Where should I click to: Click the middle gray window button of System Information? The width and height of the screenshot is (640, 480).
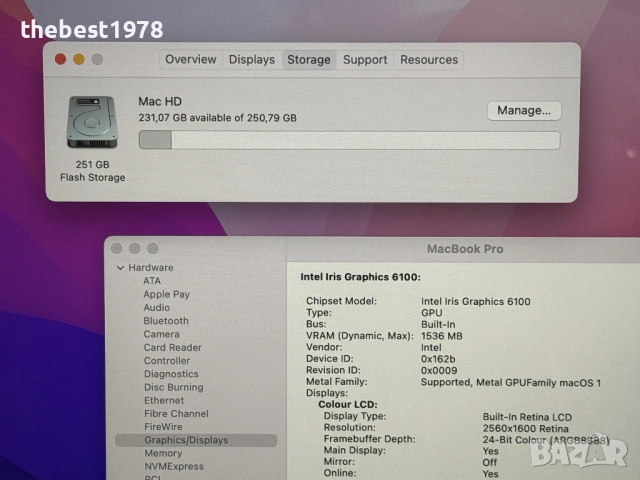pyautogui.click(x=135, y=248)
